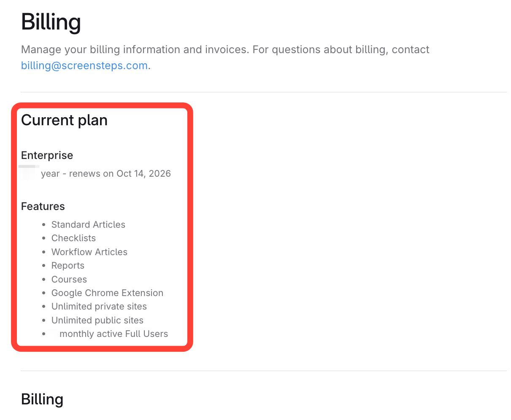Click the Unlimited public sites item
Viewport: 511px width, 420px height.
97,320
